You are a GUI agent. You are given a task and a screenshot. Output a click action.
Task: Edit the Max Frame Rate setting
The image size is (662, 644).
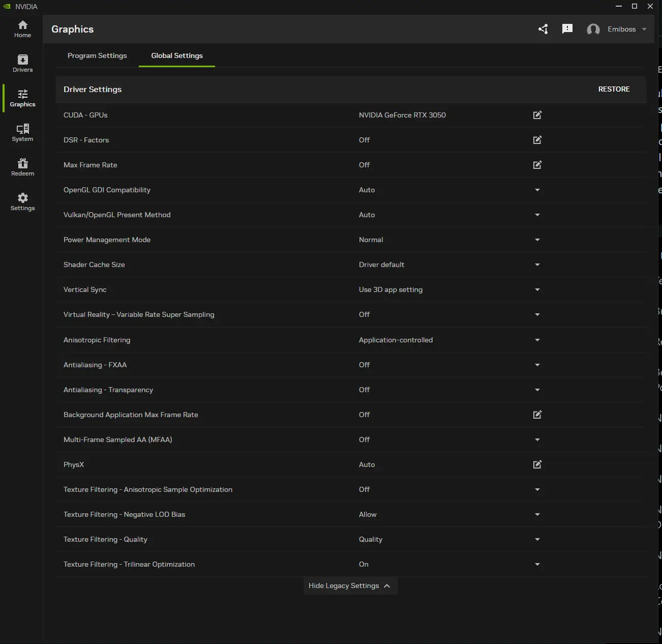tap(537, 165)
